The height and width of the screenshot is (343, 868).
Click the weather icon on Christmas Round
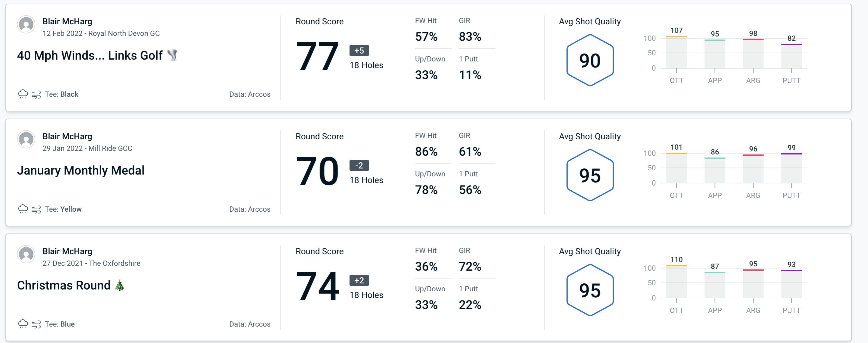coord(23,324)
